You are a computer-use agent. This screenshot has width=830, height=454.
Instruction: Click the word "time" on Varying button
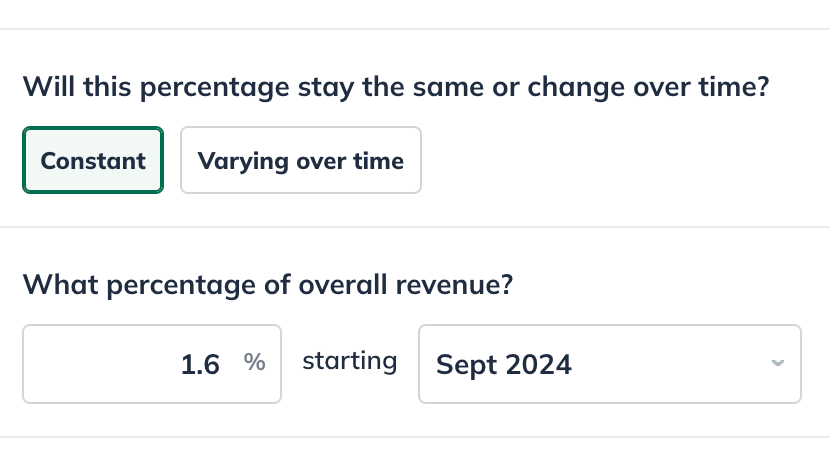pos(379,160)
